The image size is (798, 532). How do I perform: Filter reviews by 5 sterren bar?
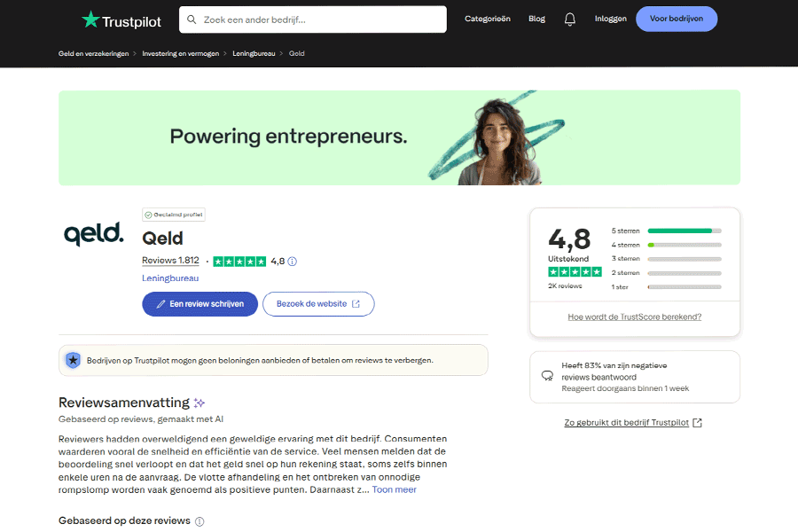coord(684,231)
